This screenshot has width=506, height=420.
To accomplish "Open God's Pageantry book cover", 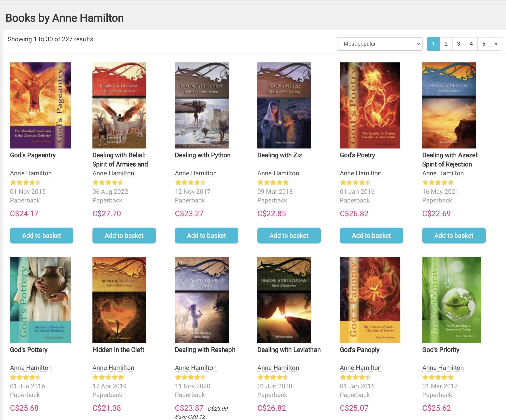I will click(40, 105).
